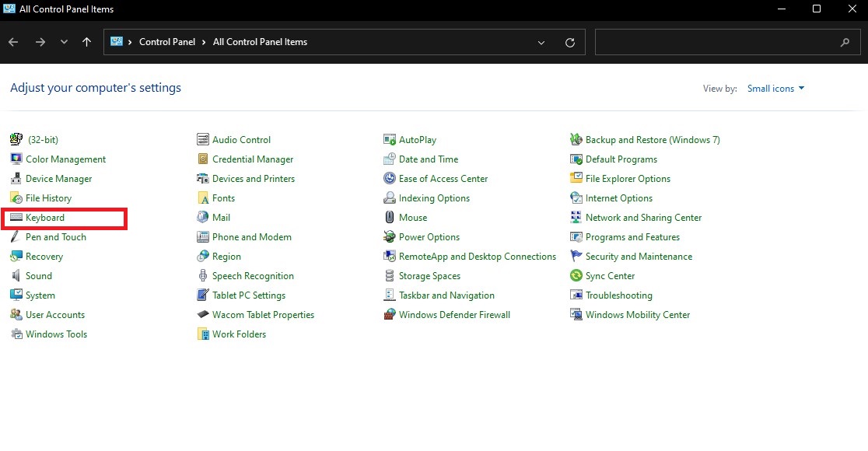Screen dimensions: 868x451
Task: Open the Network and Sharing Center link
Action: pos(643,218)
